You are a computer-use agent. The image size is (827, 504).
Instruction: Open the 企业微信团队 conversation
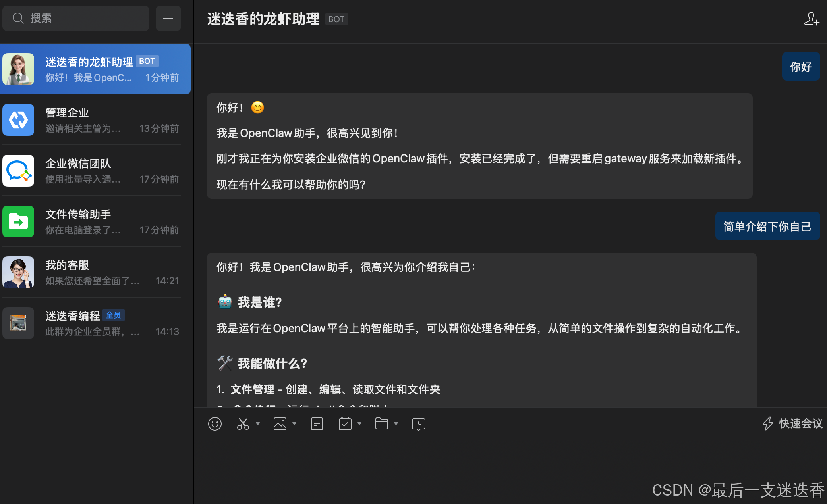point(95,171)
